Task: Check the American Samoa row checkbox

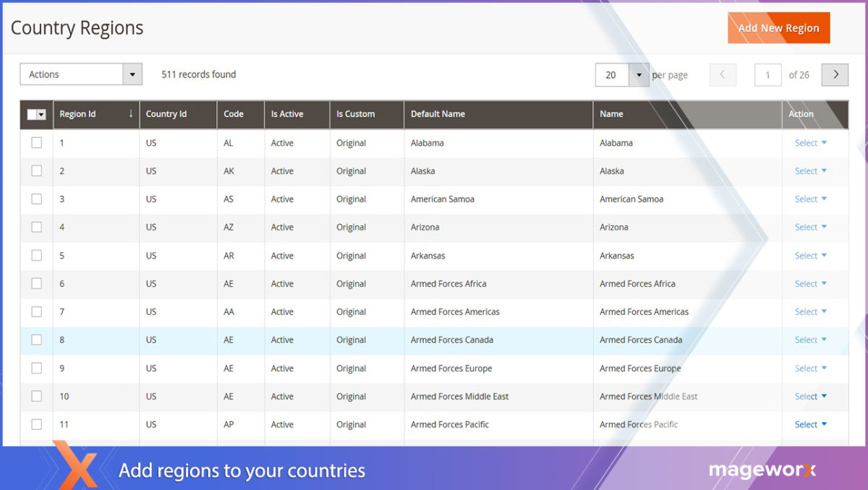Action: tap(37, 199)
